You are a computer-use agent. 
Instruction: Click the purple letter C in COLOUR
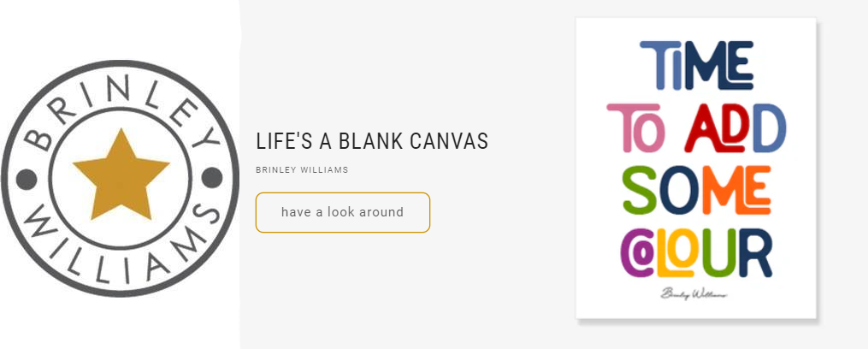tap(637, 254)
